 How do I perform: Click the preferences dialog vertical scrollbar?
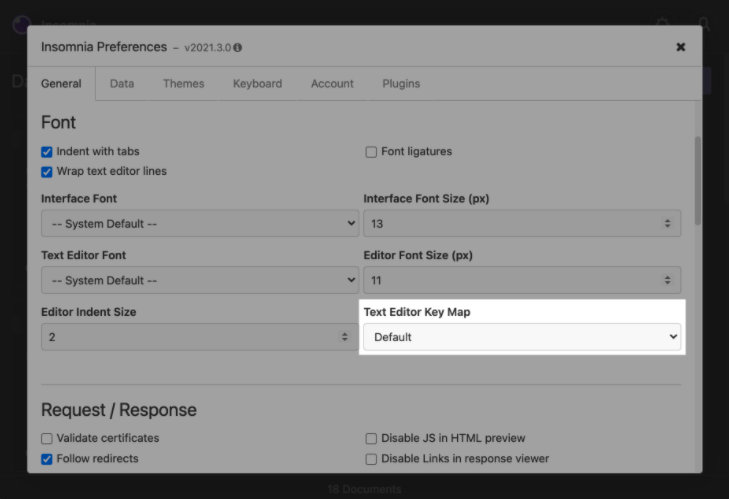coord(697,181)
